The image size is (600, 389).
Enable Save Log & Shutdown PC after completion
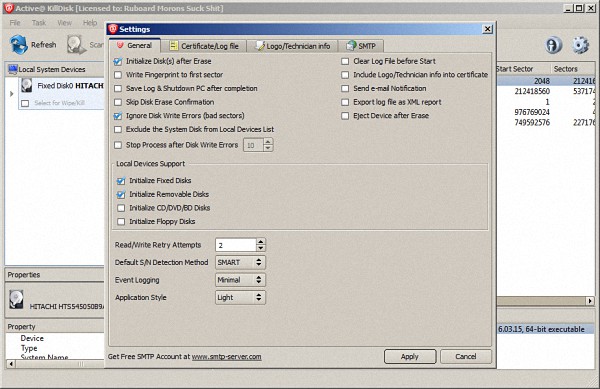pyautogui.click(x=118, y=89)
